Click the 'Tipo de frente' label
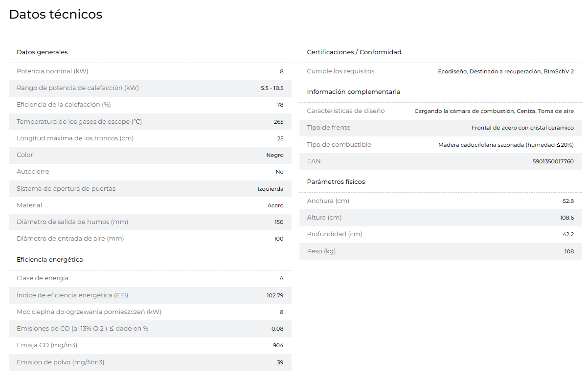The height and width of the screenshot is (380, 588). (329, 128)
